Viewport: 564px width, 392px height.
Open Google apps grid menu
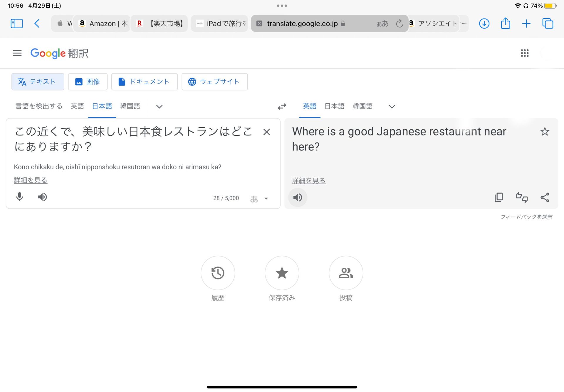tap(525, 53)
